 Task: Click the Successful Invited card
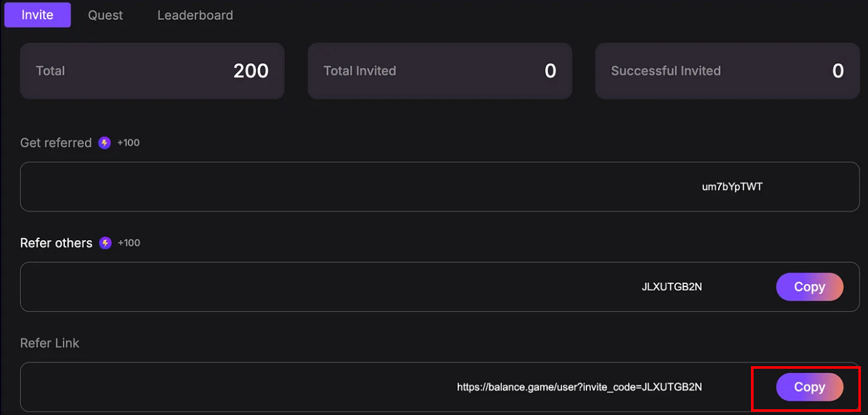727,71
